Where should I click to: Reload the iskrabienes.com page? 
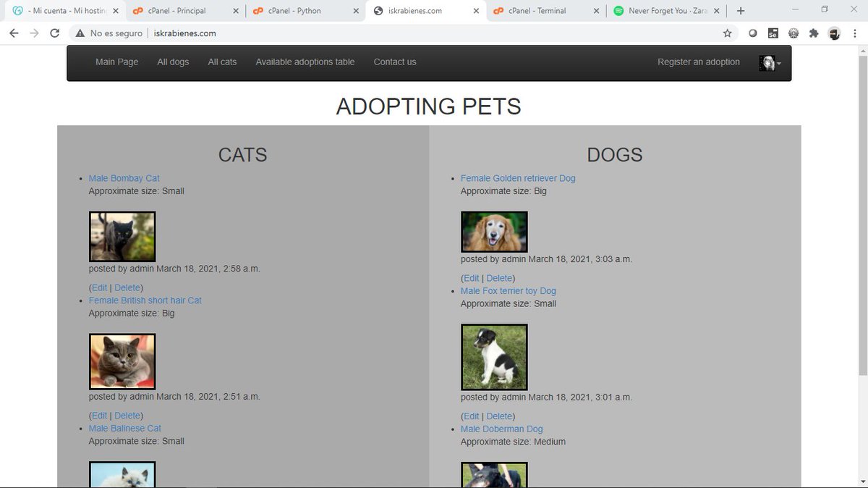55,33
